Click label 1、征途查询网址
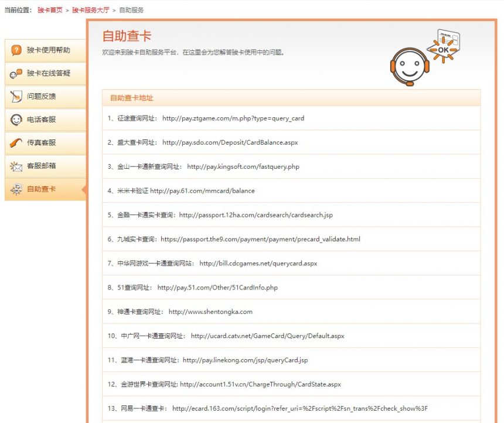Screen dimensions: 504x423 132,118
